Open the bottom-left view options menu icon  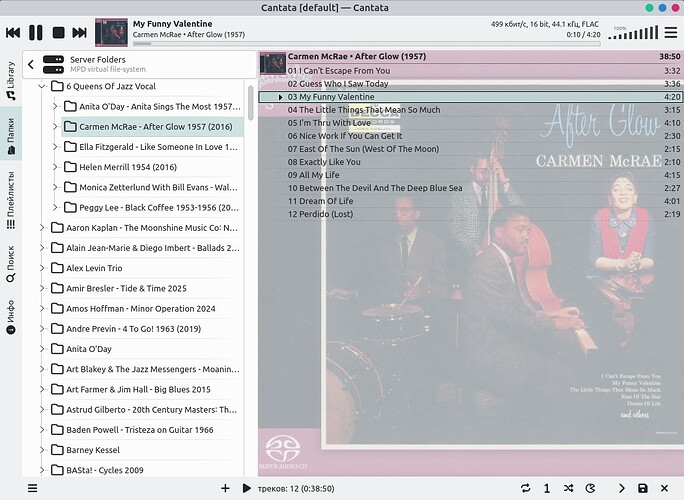(33, 488)
